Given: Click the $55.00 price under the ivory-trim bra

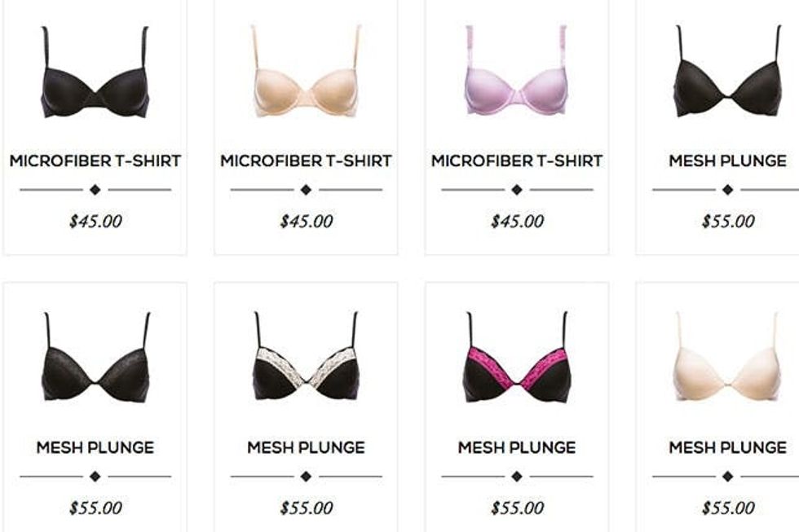Looking at the screenshot, I should point(307,508).
